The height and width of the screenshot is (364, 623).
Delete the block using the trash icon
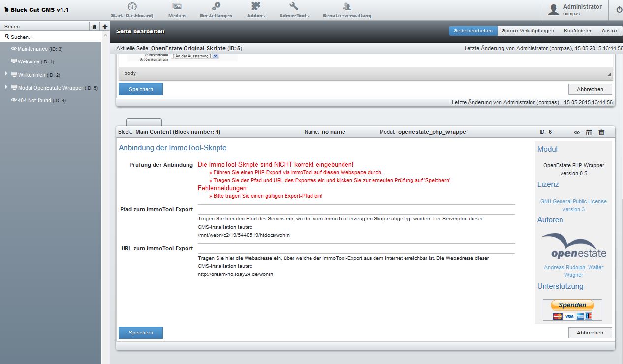pyautogui.click(x=600, y=132)
